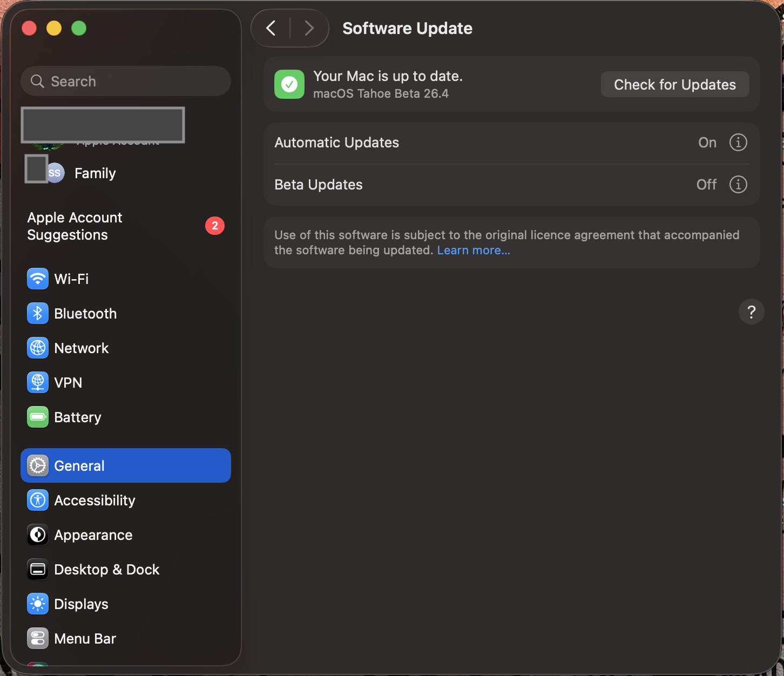Open Automatic Updates info popover
Screen dimensions: 784x676
tap(738, 142)
